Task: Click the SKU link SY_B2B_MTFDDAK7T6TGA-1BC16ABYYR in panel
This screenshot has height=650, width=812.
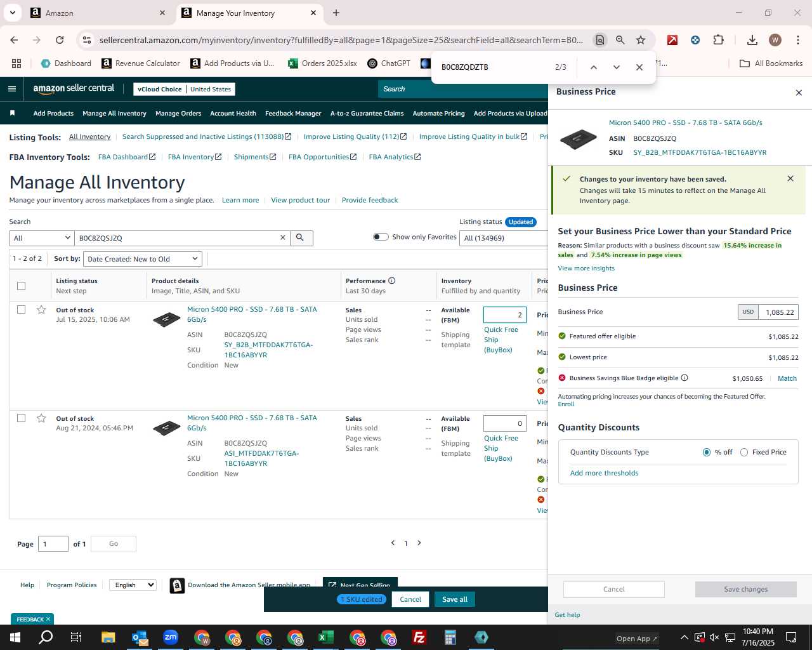Action: 700,152
